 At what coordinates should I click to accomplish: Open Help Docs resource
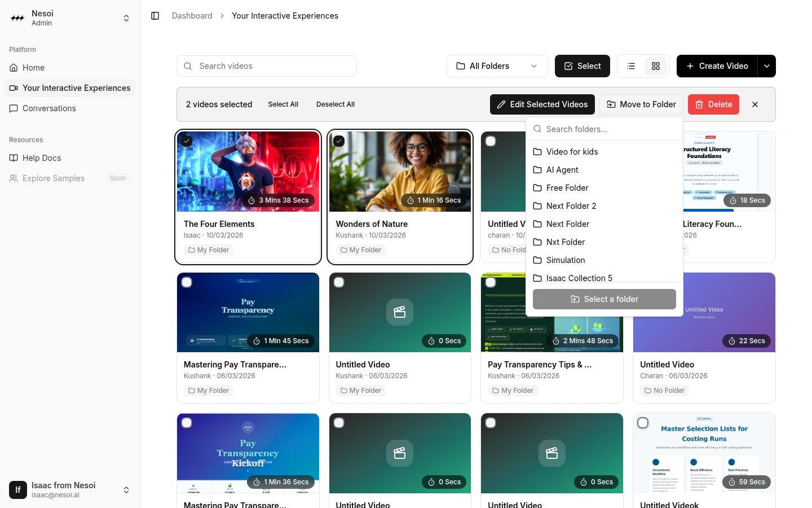[42, 158]
